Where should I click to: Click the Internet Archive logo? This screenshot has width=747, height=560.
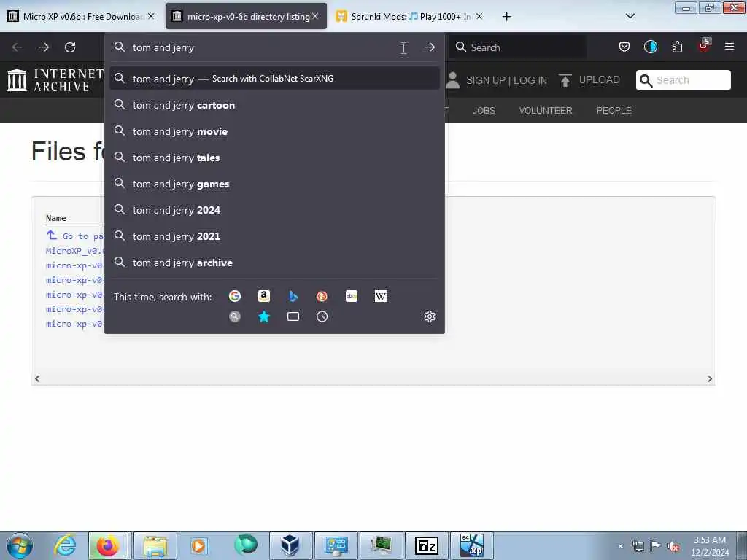tap(55, 80)
